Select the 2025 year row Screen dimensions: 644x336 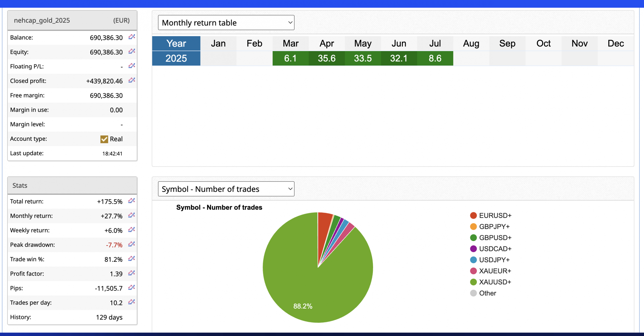[x=176, y=58]
